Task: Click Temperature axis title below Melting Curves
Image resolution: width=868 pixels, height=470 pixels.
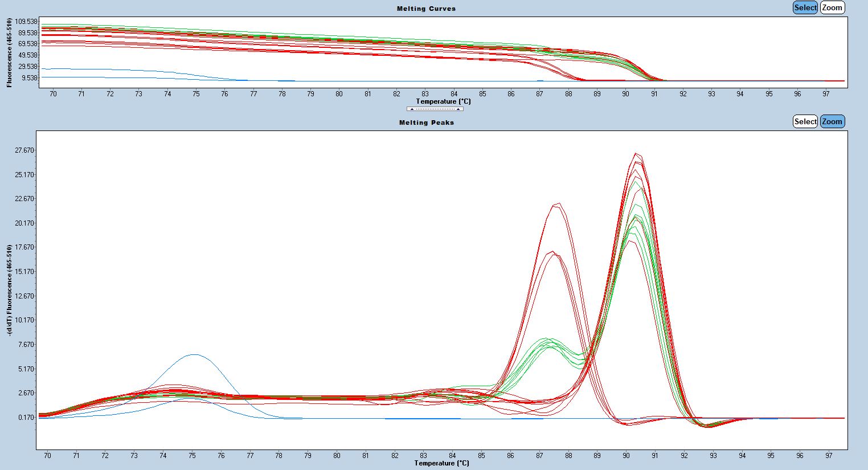Action: pos(443,101)
